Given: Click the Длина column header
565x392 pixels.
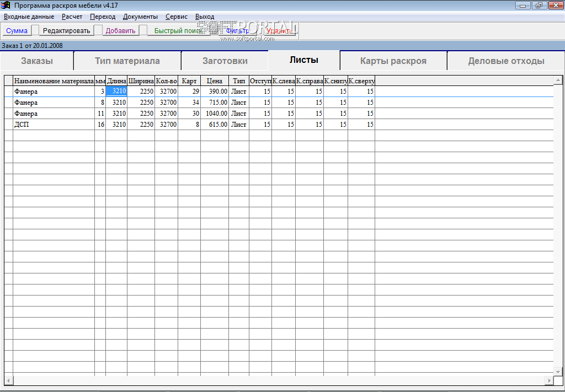Looking at the screenshot, I should 116,81.
